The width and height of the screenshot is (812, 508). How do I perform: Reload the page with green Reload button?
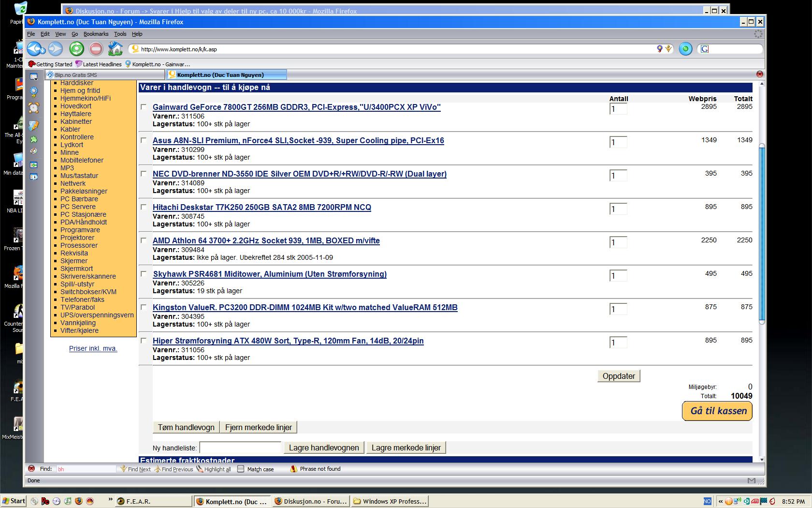click(76, 49)
